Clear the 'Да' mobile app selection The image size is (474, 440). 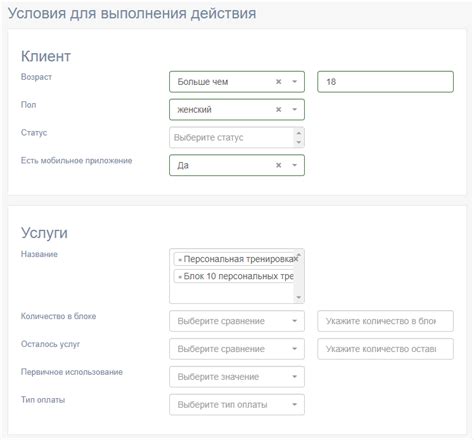[x=279, y=165]
